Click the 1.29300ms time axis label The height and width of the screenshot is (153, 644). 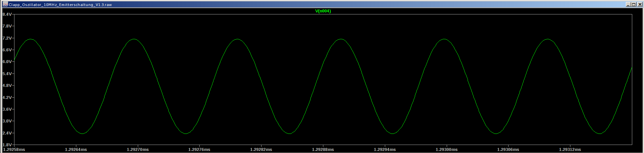(x=447, y=149)
